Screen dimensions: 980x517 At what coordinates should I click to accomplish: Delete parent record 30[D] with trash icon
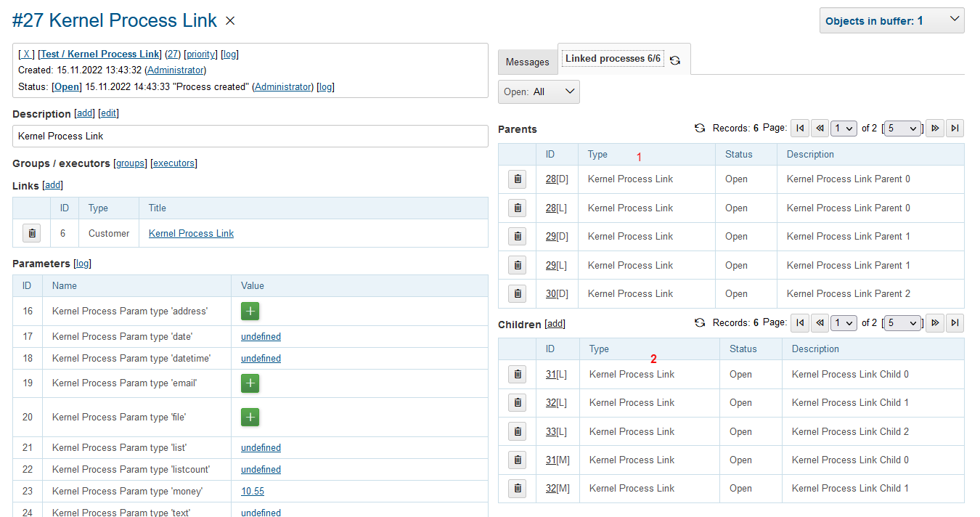[517, 293]
